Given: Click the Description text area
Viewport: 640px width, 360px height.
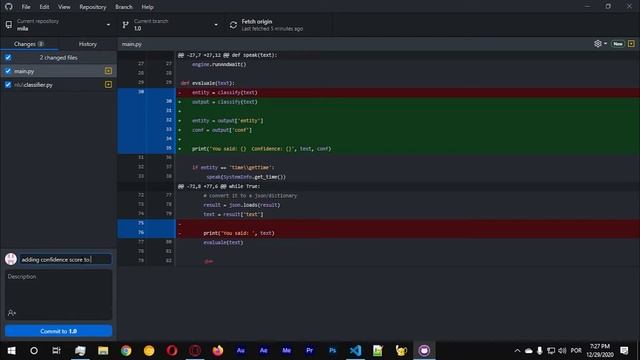Looking at the screenshot, I should pyautogui.click(x=58, y=289).
